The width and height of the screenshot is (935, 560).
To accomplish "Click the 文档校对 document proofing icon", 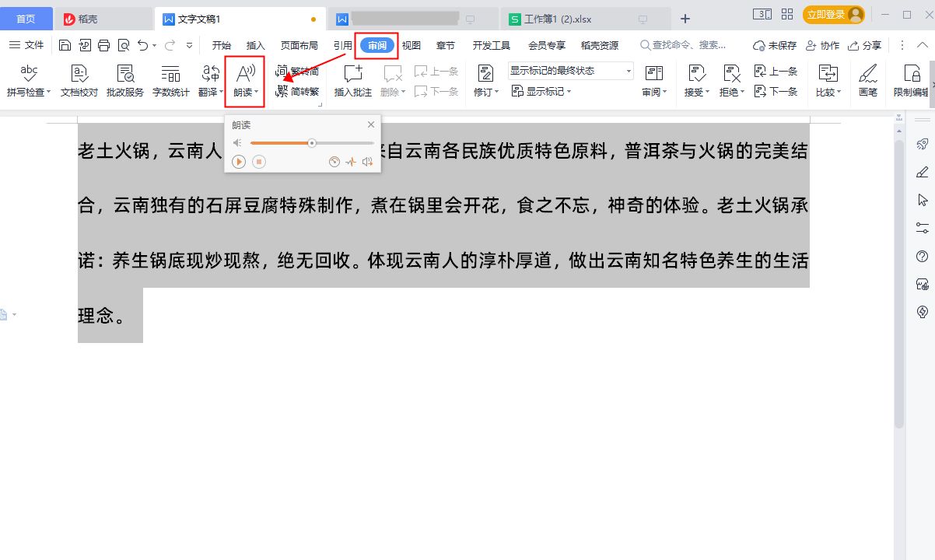I will click(79, 80).
